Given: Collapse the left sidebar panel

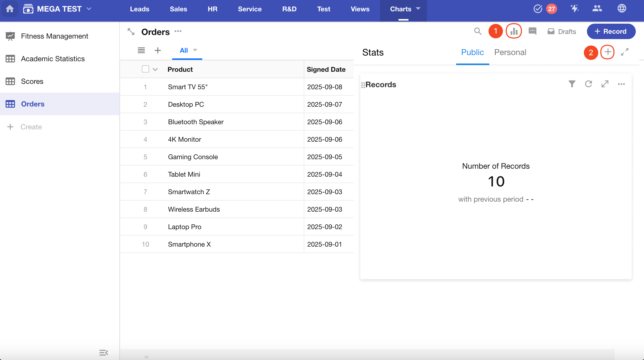Looking at the screenshot, I should click(104, 353).
